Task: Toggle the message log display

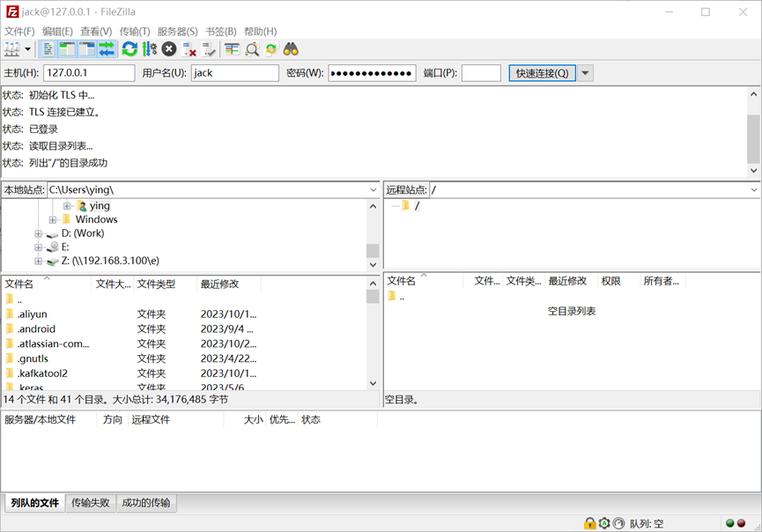Action: tap(48, 49)
